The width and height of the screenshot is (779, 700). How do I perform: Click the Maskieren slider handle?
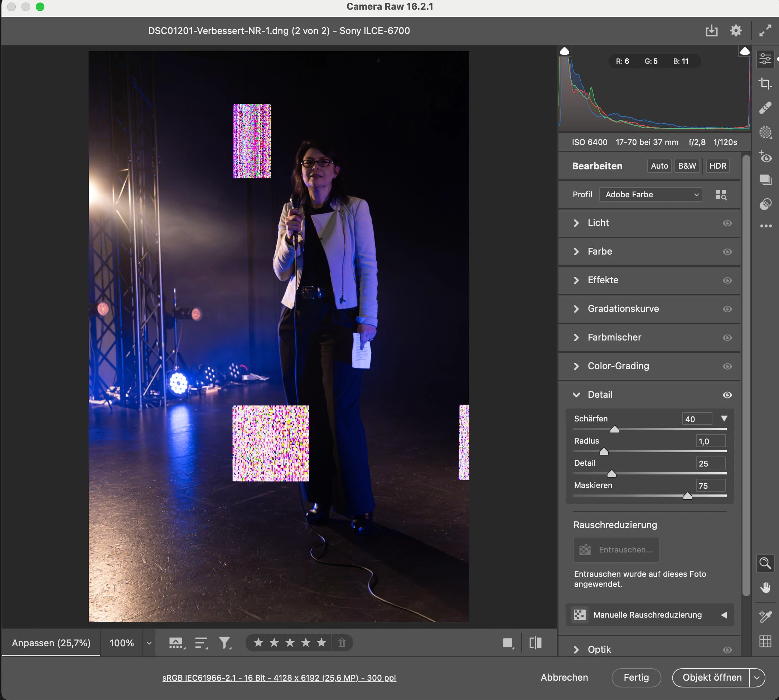(x=687, y=496)
